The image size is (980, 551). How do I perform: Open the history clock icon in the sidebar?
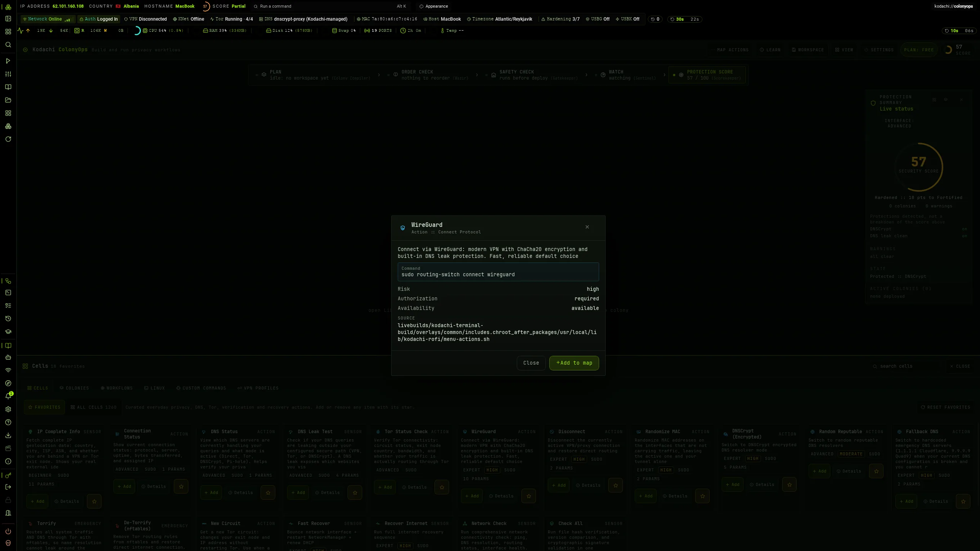coord(8,319)
